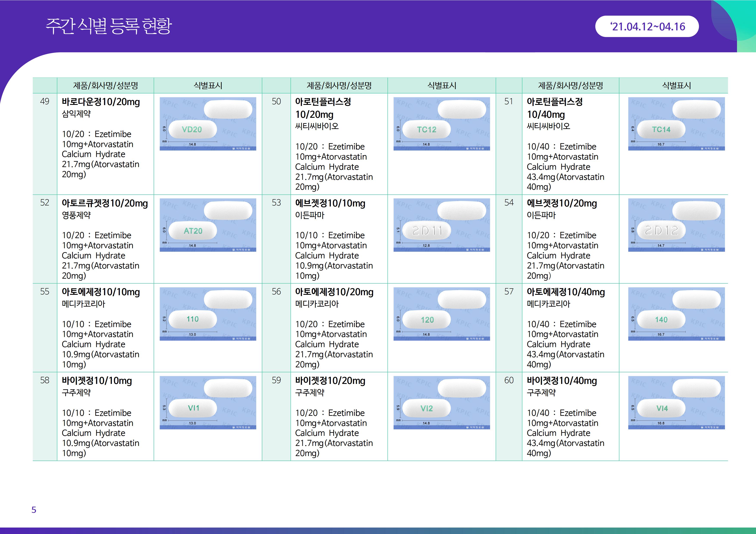
Task: Click the pill image marked 110
Action: tap(208, 314)
